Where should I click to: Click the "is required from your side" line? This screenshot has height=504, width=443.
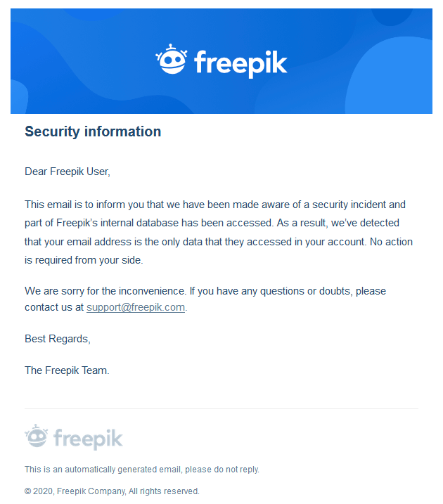pos(84,260)
